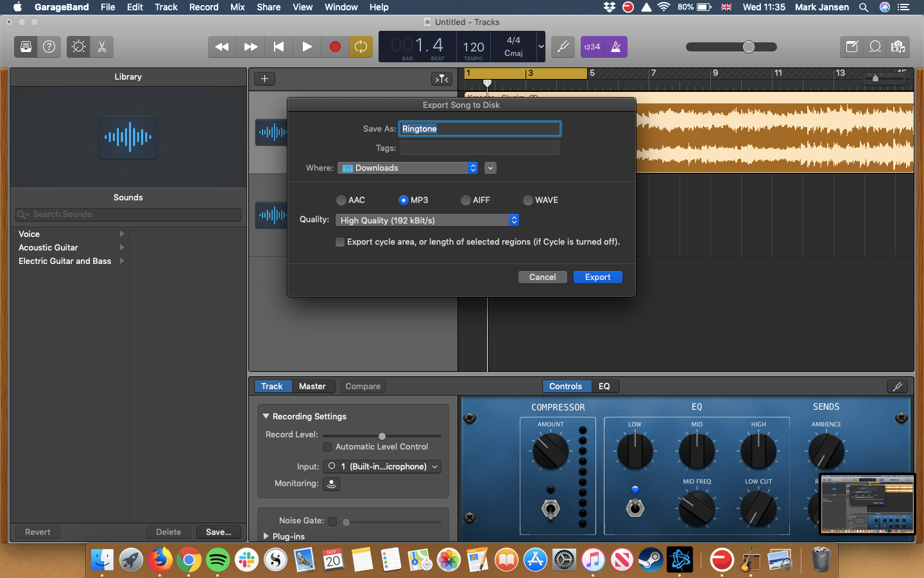Toggle the Smart Controls dial icon
924x578 pixels.
(x=78, y=46)
